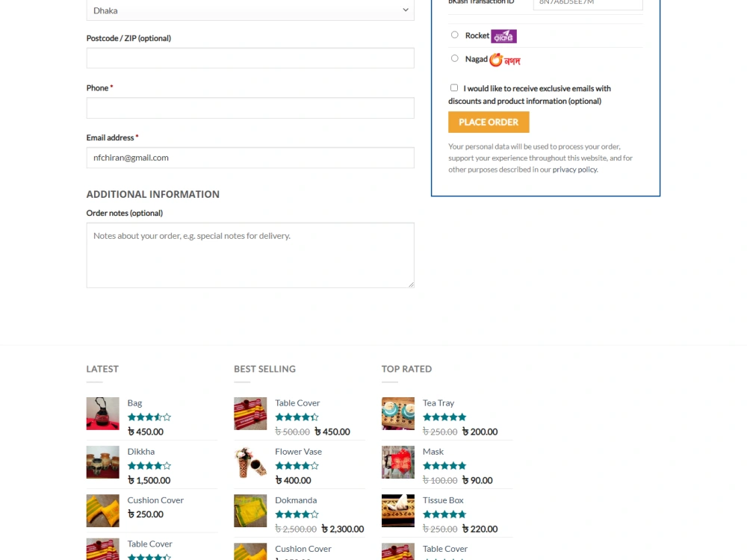Click the Dikkha price ৳1,500.00
The width and height of the screenshot is (747, 560).
(x=149, y=480)
